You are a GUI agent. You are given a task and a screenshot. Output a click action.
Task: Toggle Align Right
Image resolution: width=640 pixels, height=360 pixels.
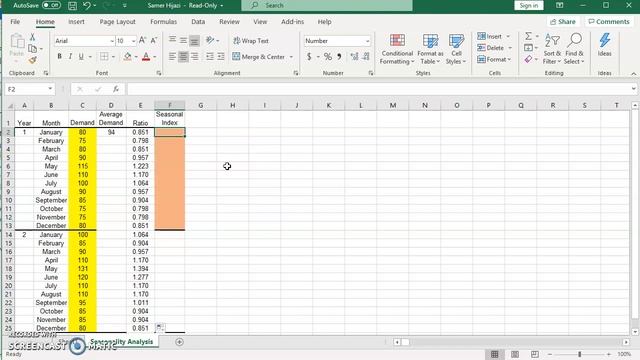pyautogui.click(x=195, y=56)
